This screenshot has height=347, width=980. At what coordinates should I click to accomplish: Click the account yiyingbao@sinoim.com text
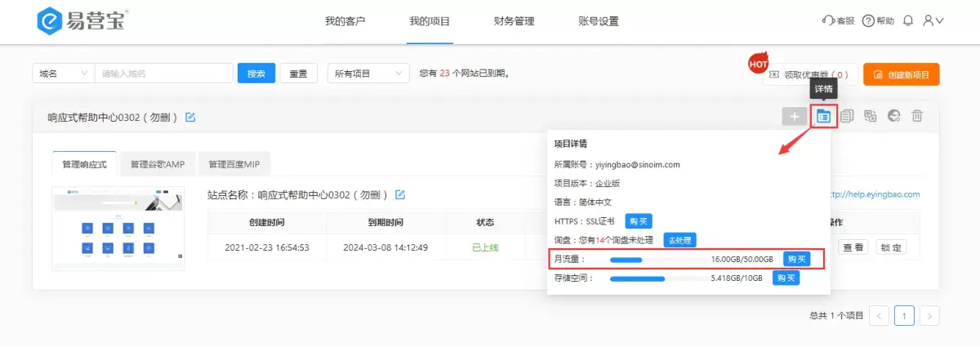[638, 164]
